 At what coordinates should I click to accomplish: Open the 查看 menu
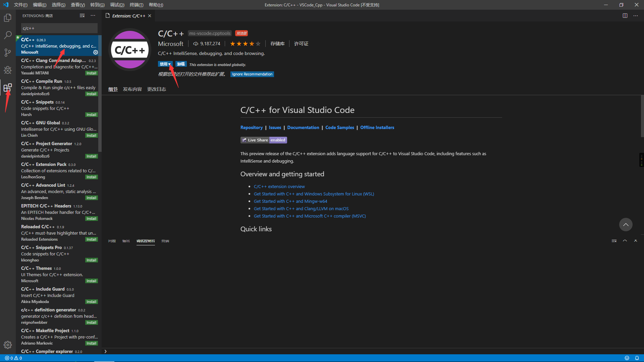[x=77, y=5]
